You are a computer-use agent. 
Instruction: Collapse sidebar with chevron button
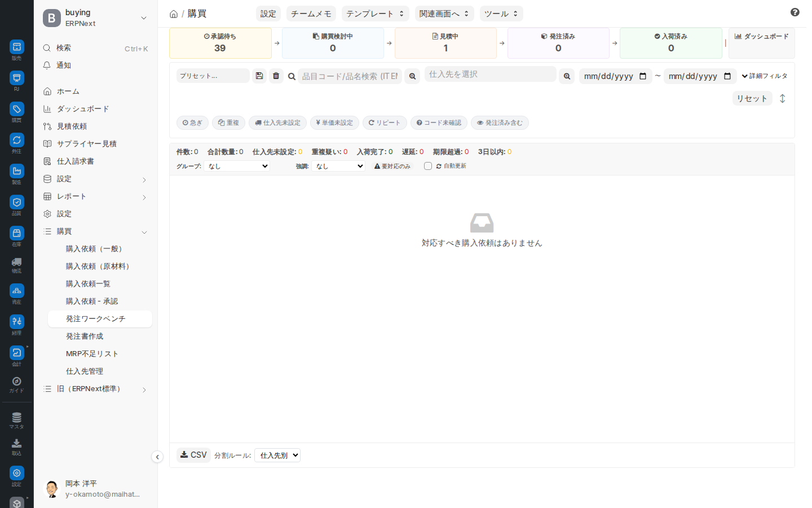coord(157,457)
